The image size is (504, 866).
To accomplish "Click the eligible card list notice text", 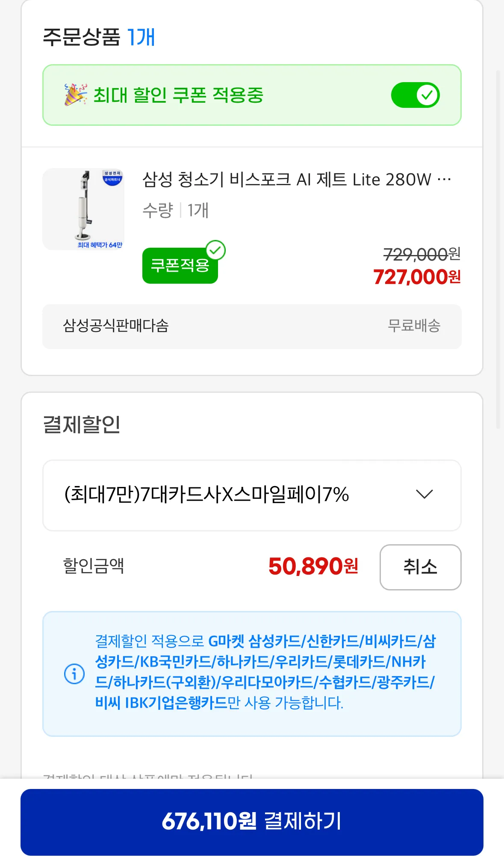I will (265, 672).
